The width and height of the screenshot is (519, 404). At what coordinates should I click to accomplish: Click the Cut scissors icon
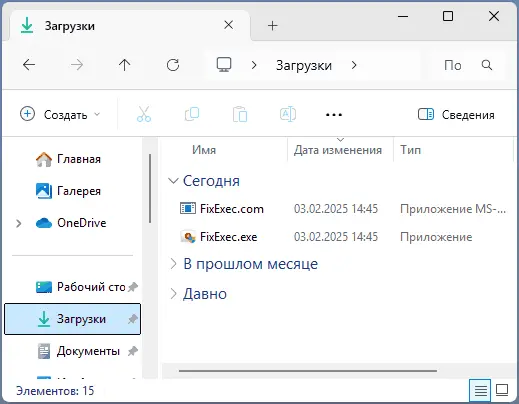pyautogui.click(x=144, y=114)
